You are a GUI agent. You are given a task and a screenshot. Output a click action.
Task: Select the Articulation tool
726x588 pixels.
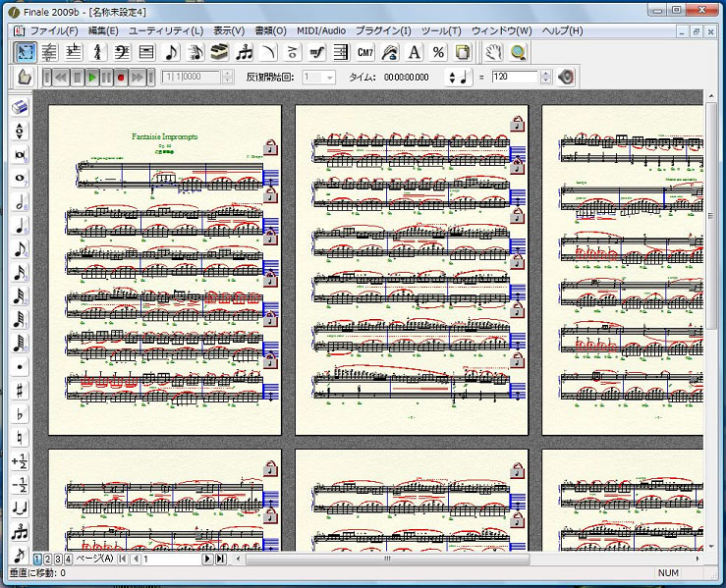[293, 52]
